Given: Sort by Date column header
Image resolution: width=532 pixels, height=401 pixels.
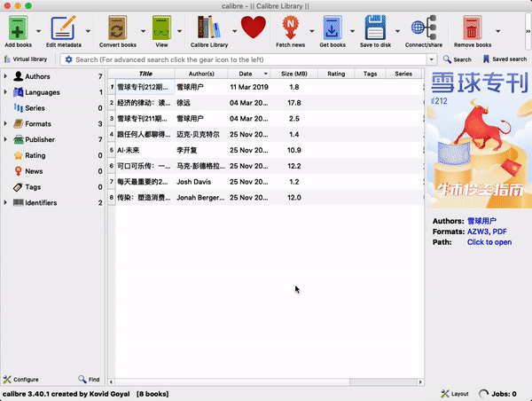Looking at the screenshot, I should 248,74.
